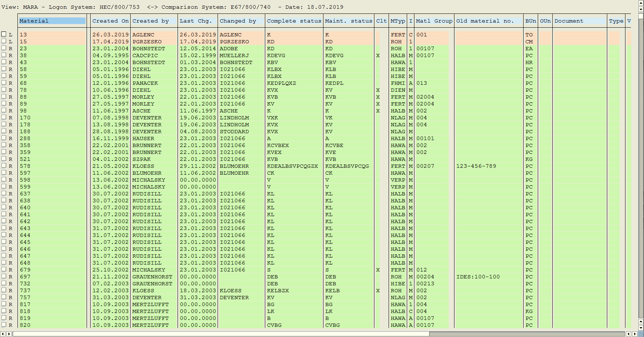Click the old material number 123-456-789 cell
The height and width of the screenshot is (337, 644).
(x=476, y=166)
